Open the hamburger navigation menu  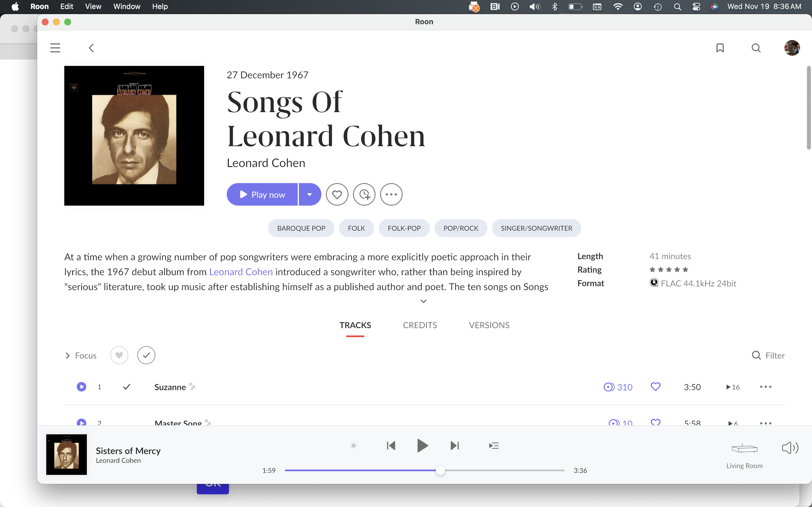[55, 48]
